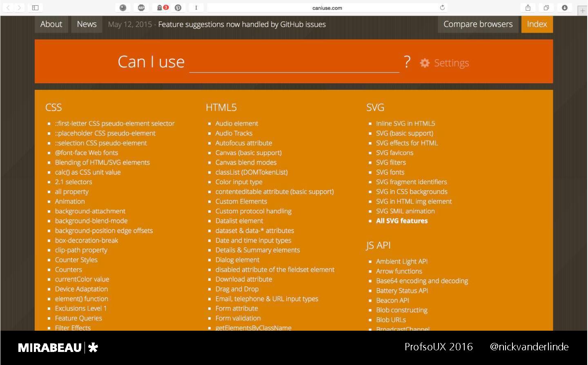
Task: Open 'SVG SMIL animation' link
Action: [x=405, y=211]
